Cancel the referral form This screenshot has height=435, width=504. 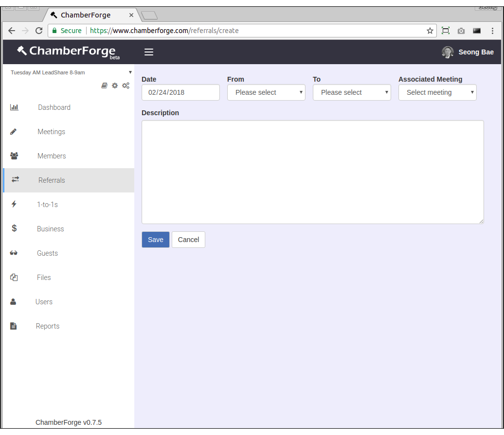[x=188, y=240]
